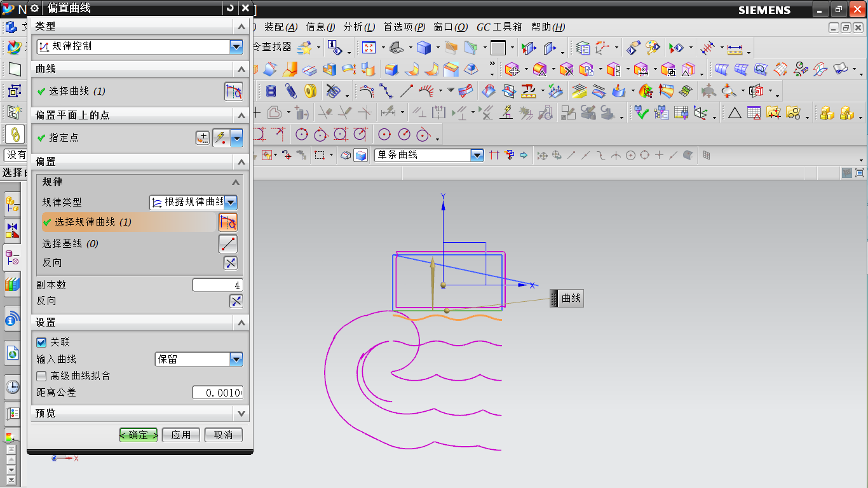Click the shaded cube rendering style icon
The height and width of the screenshot is (488, 868).
pos(424,48)
